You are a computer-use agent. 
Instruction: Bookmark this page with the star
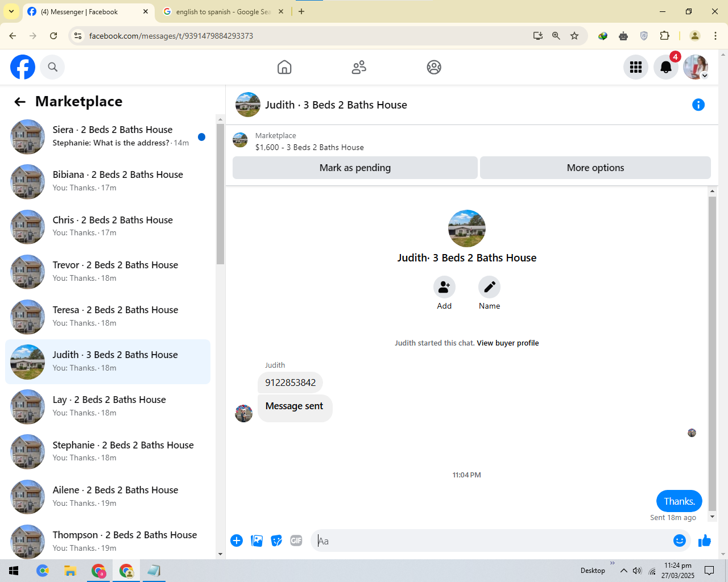[574, 36]
